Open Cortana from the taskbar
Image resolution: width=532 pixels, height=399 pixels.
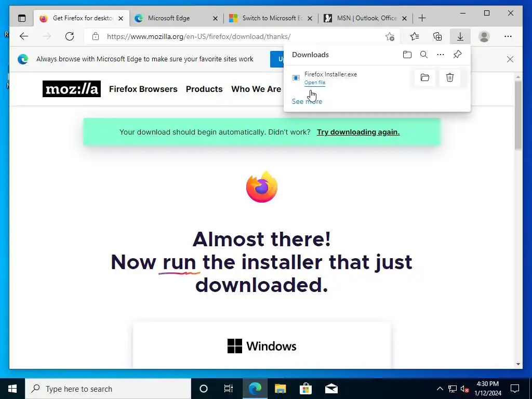pos(203,389)
